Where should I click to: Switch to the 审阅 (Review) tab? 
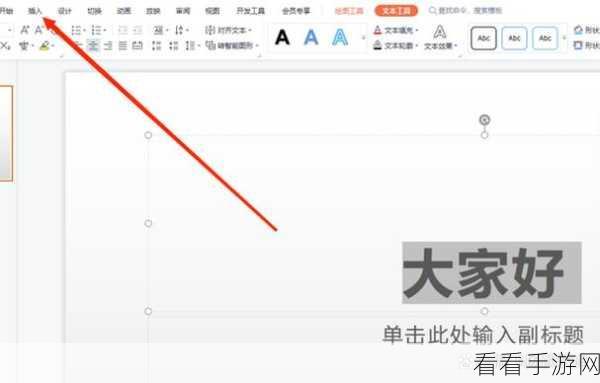pyautogui.click(x=183, y=11)
